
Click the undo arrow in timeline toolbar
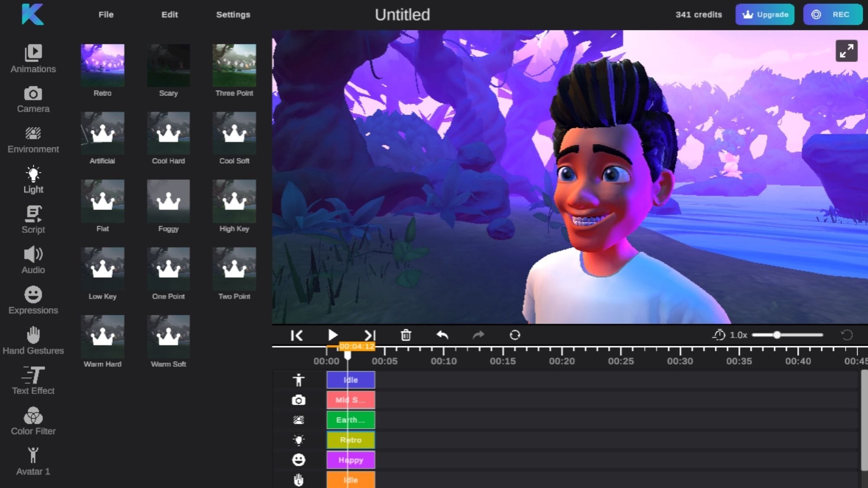tap(442, 335)
